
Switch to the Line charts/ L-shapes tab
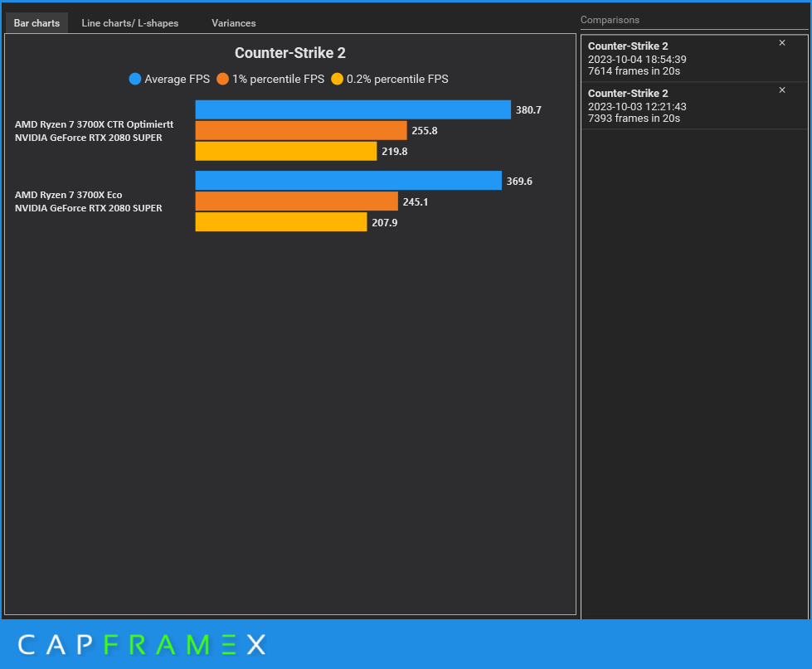tap(129, 22)
